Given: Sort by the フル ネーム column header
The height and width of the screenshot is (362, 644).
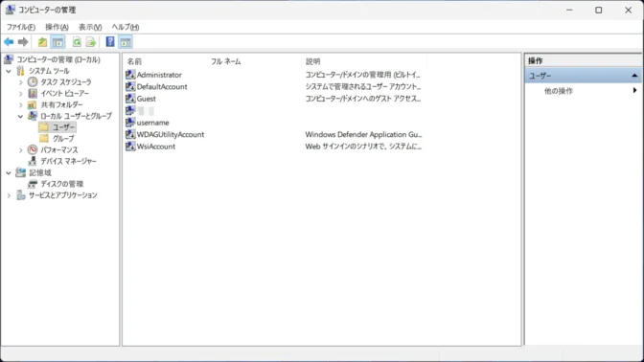Looking at the screenshot, I should point(226,61).
